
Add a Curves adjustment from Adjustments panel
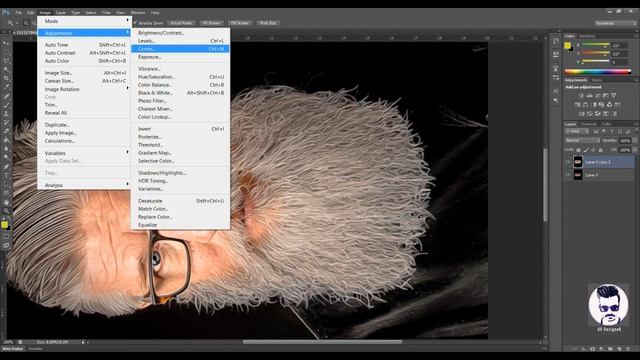[598, 96]
